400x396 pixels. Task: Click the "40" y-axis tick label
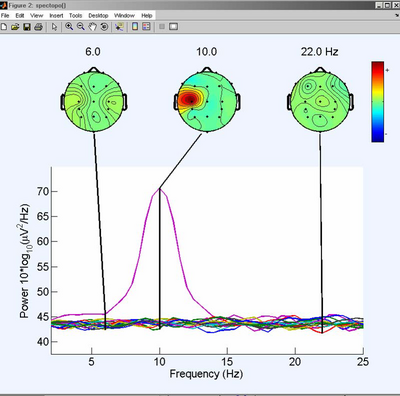tap(42, 342)
